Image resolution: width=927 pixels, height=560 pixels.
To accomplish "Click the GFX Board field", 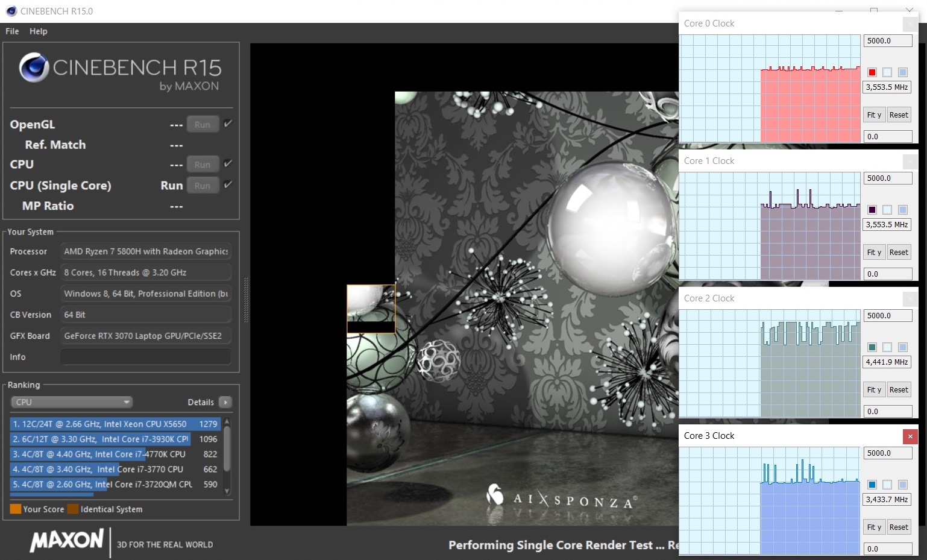I will pos(146,336).
